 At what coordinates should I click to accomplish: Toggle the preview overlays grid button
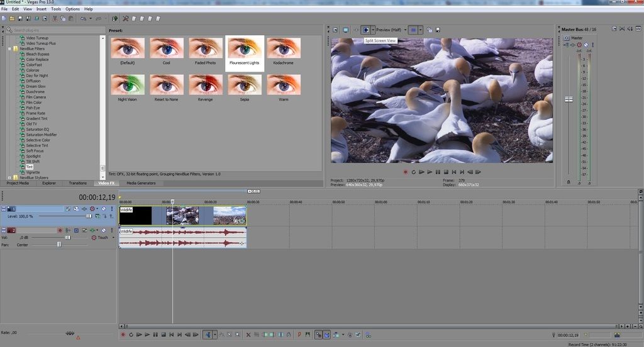coord(414,30)
